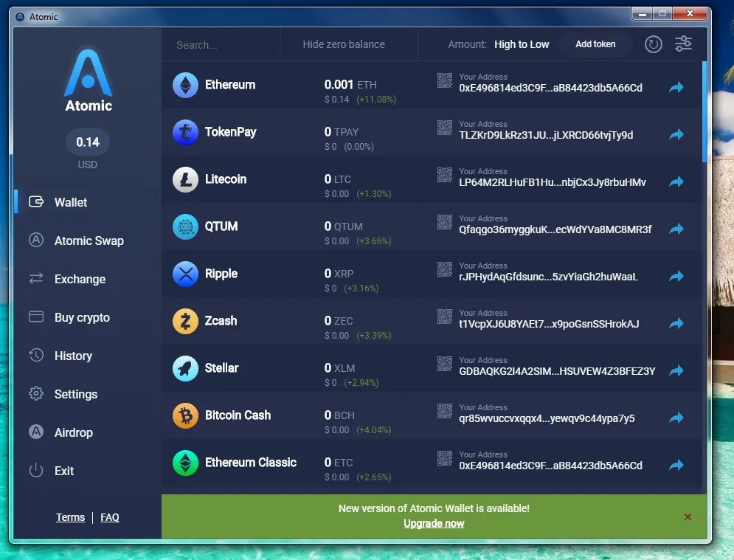This screenshot has width=734, height=560.
Task: Click the send arrow for Stellar
Action: 676,371
